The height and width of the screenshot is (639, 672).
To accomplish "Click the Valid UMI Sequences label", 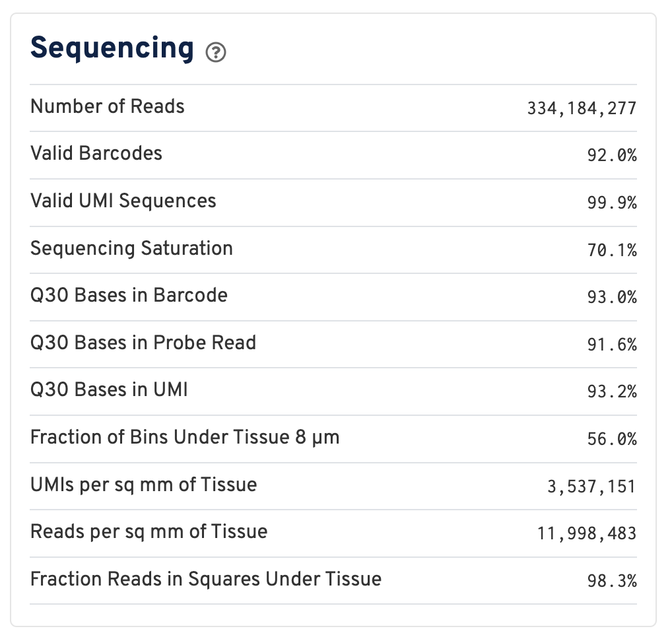I will 123,201.
